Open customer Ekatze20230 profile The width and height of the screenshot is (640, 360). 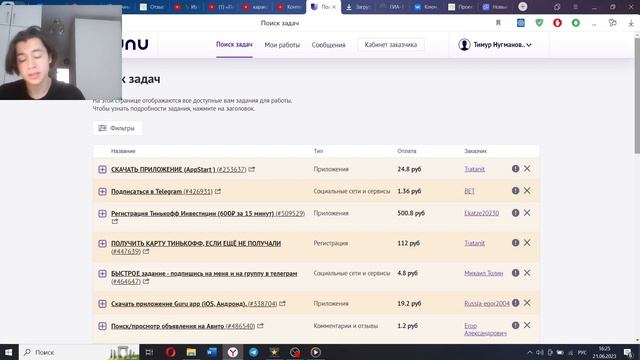click(x=482, y=213)
